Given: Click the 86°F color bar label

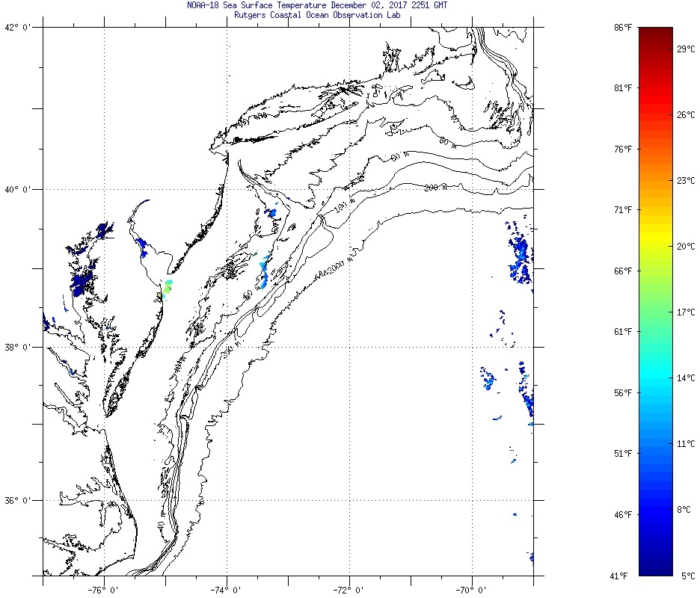Looking at the screenshot, I should [x=622, y=28].
